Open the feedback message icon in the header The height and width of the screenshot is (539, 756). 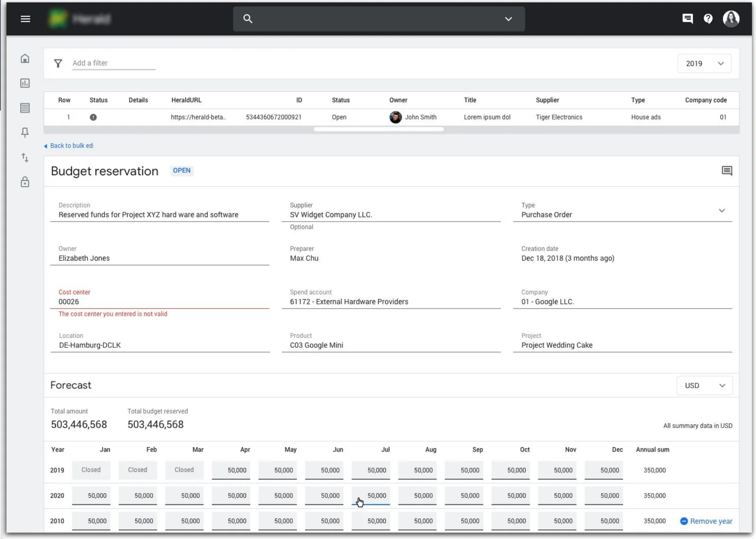687,19
